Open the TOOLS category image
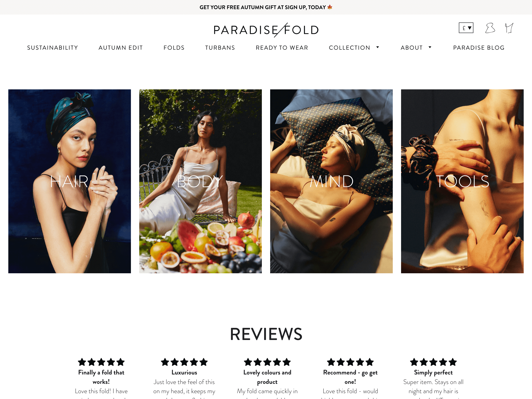 tap(462, 181)
